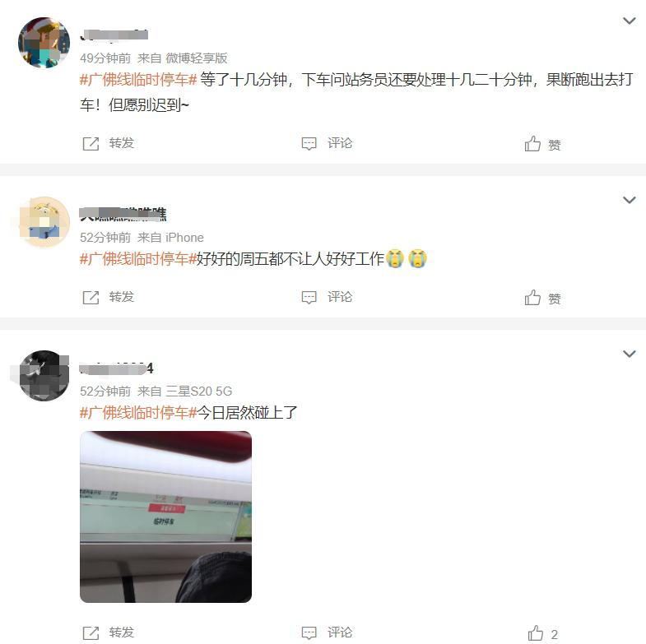Viewport: 646px width, 644px height.
Task: Open #广佛线临时停车# hashtag in the iPhone post
Action: (x=138, y=259)
